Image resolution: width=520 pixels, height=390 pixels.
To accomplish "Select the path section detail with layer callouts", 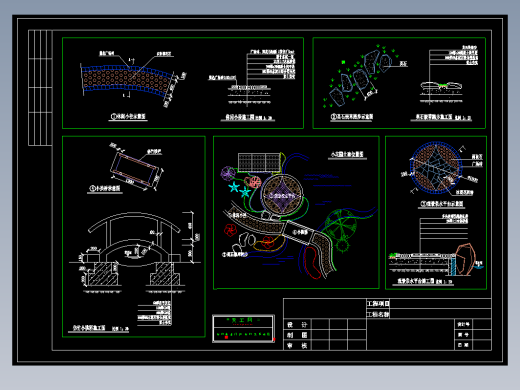I will click(x=252, y=78).
